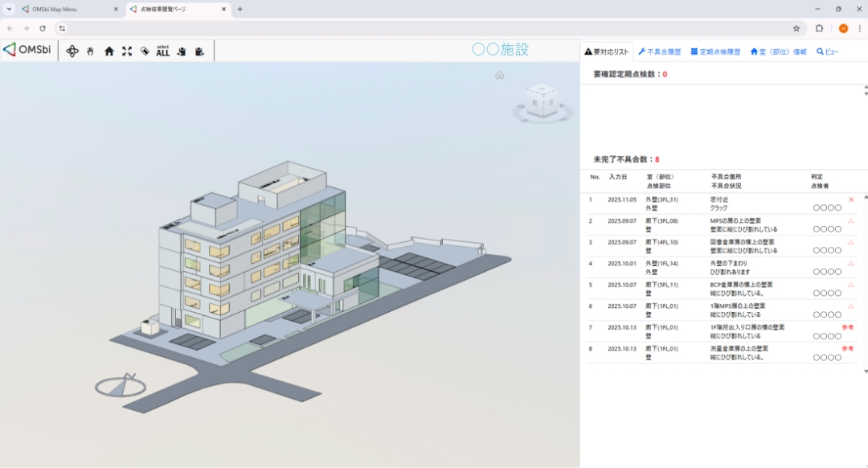
Task: Select the orbit rotation tool
Action: tap(72, 51)
